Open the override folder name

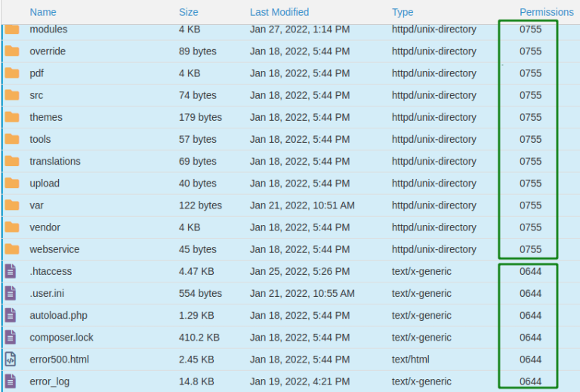tap(48, 51)
